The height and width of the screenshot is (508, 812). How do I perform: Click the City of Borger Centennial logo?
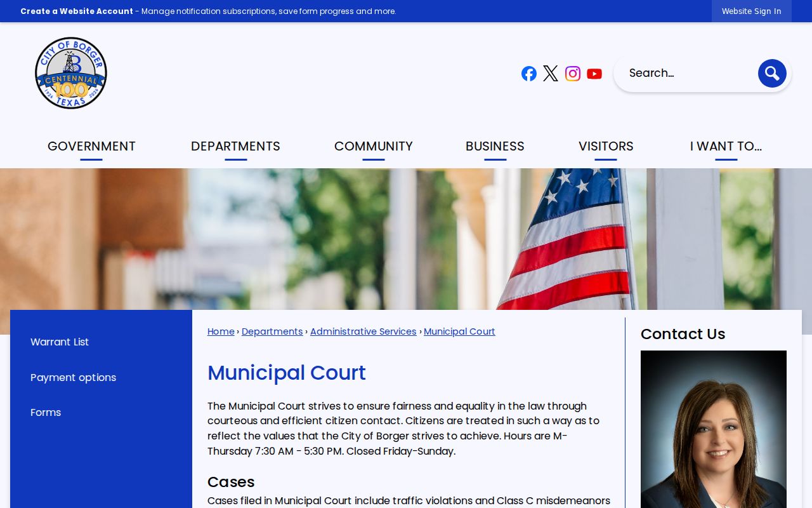pyautogui.click(x=71, y=73)
